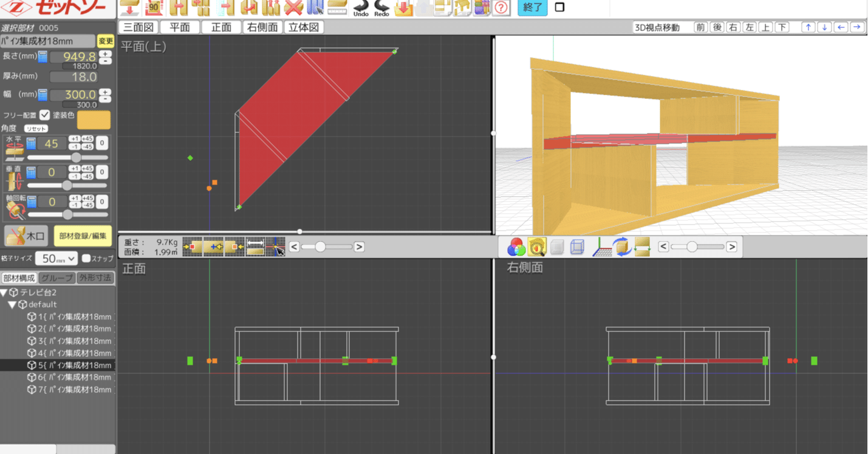Viewport: 868px width, 454px height.
Task: Switch to 右側面 view tab
Action: click(x=263, y=27)
